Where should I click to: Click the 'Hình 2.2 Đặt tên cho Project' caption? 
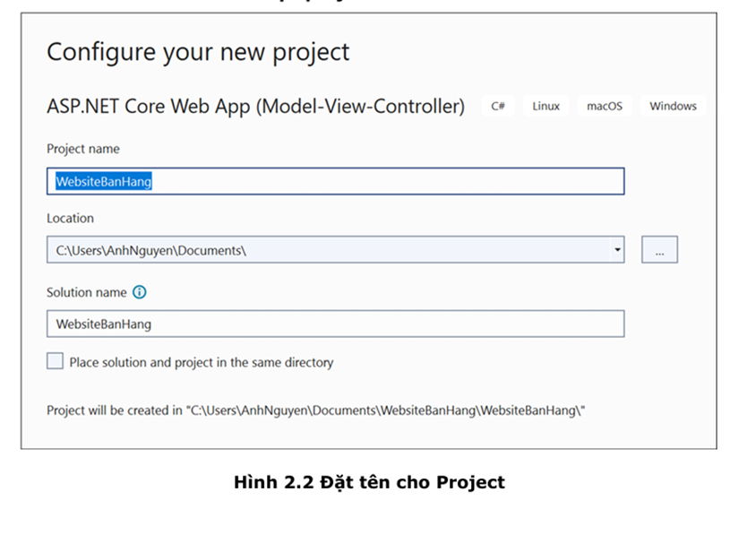369,482
